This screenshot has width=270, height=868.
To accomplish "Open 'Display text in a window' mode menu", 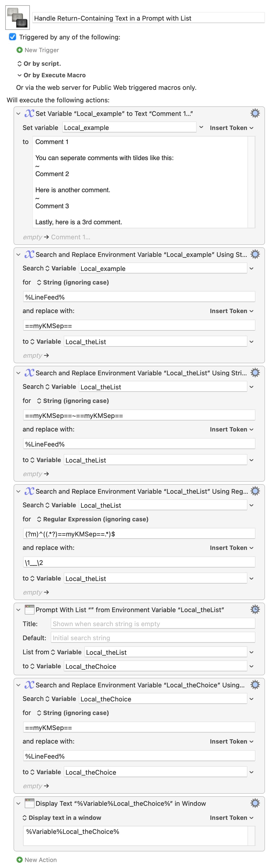I will (x=61, y=818).
